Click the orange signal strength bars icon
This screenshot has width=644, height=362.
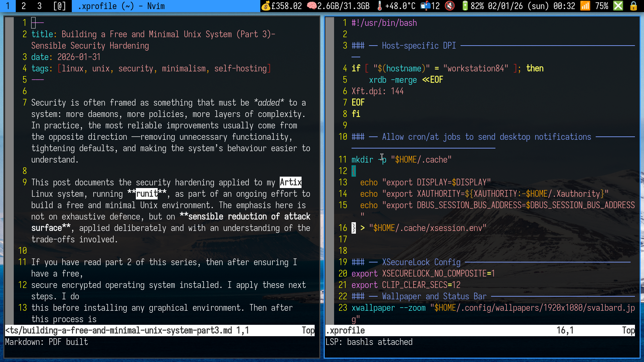point(585,6)
